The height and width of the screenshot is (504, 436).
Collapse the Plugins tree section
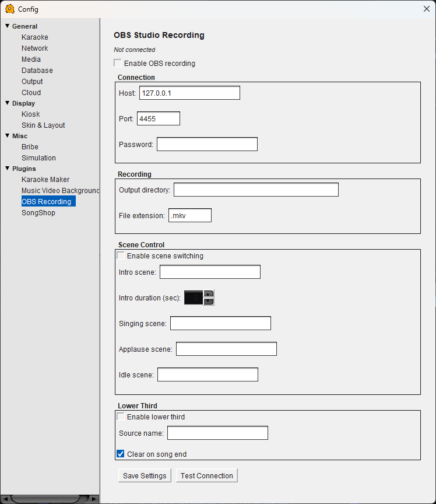click(7, 168)
